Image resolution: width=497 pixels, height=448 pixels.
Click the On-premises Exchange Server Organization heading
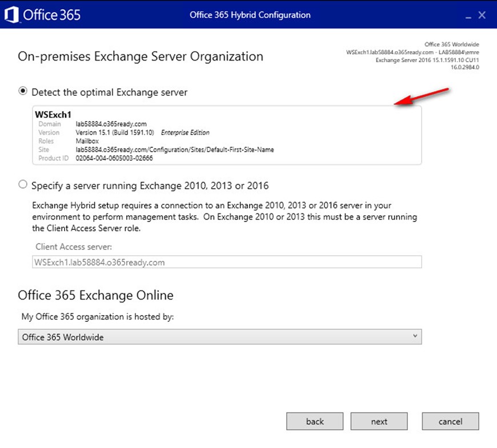point(141,56)
